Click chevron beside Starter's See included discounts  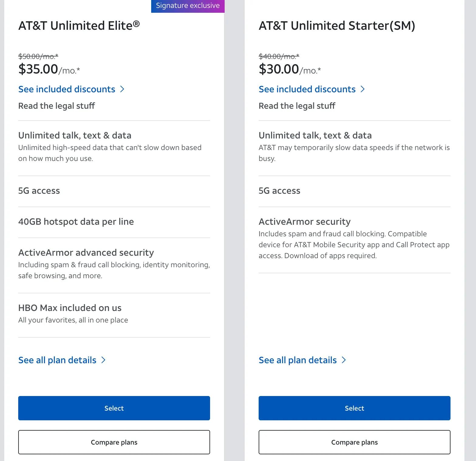[x=362, y=89]
